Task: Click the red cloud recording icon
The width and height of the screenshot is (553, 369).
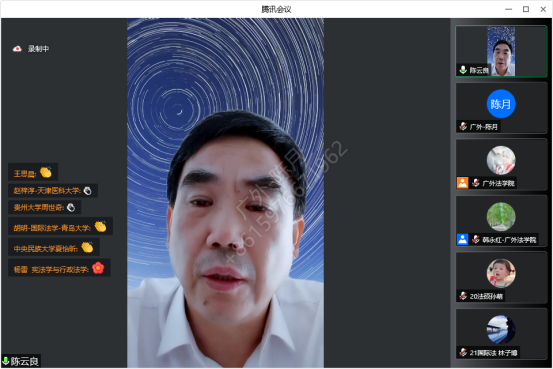Action: [17, 49]
